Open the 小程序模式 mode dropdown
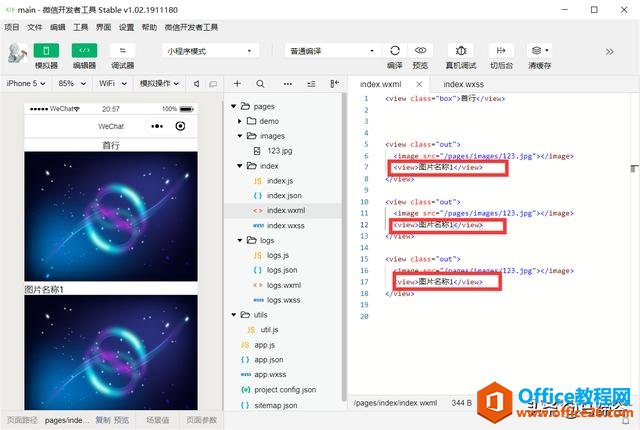640x430 pixels. point(210,51)
